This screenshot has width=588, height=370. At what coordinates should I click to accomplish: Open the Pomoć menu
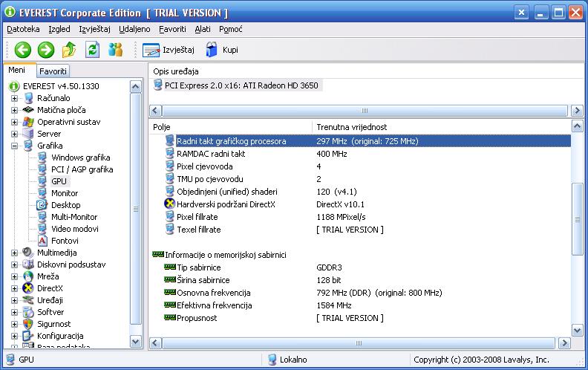tap(231, 29)
